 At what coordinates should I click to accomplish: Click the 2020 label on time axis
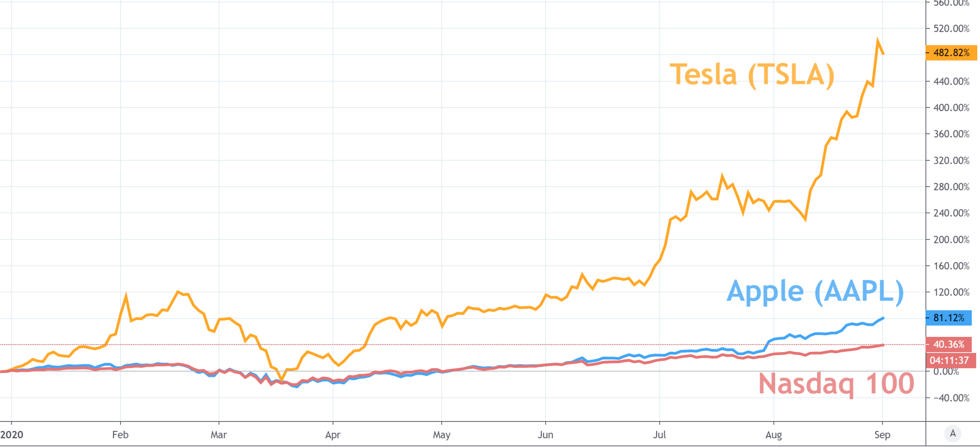[12, 434]
